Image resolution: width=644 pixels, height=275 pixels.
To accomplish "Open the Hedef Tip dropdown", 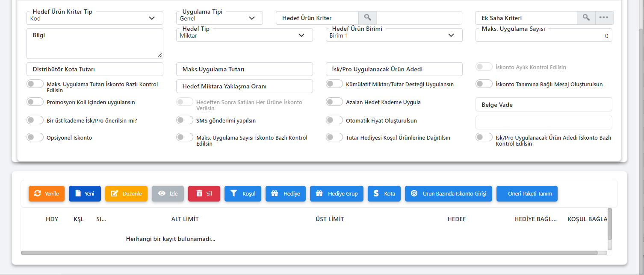I will click(244, 35).
